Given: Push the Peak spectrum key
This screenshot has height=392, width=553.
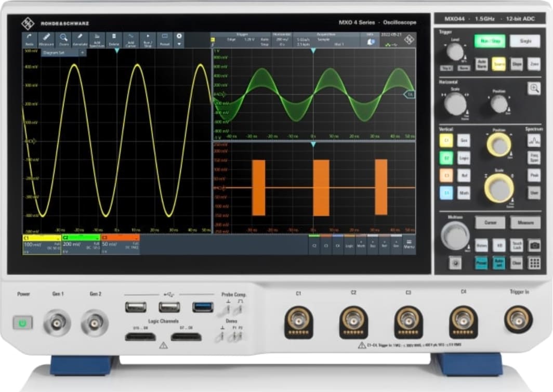Looking at the screenshot, I should [534, 175].
